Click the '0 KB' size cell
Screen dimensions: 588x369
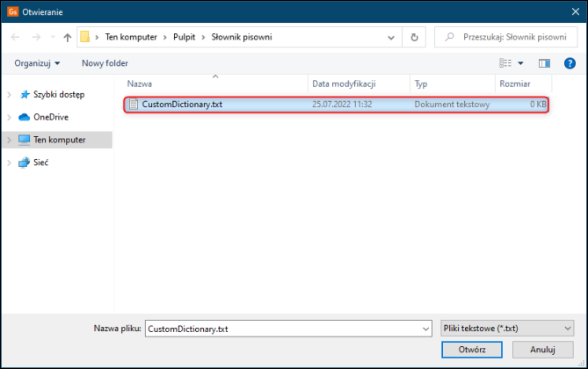[x=538, y=105]
